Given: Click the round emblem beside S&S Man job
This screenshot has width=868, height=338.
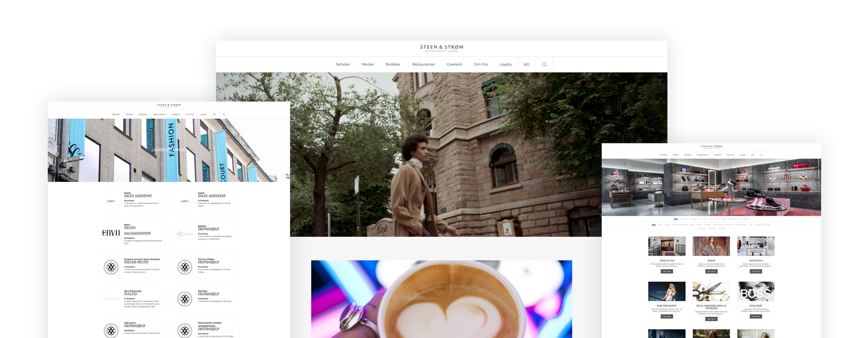Looking at the screenshot, I should 184,299.
